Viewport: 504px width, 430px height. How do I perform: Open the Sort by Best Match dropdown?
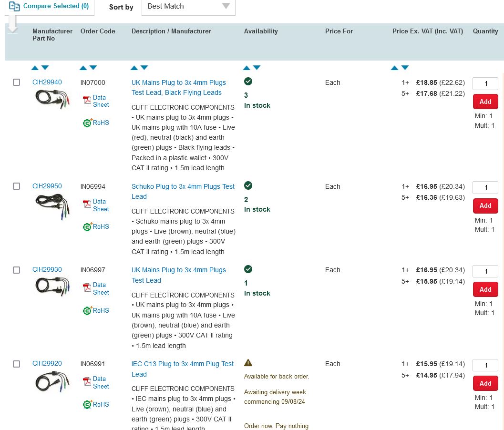click(188, 6)
